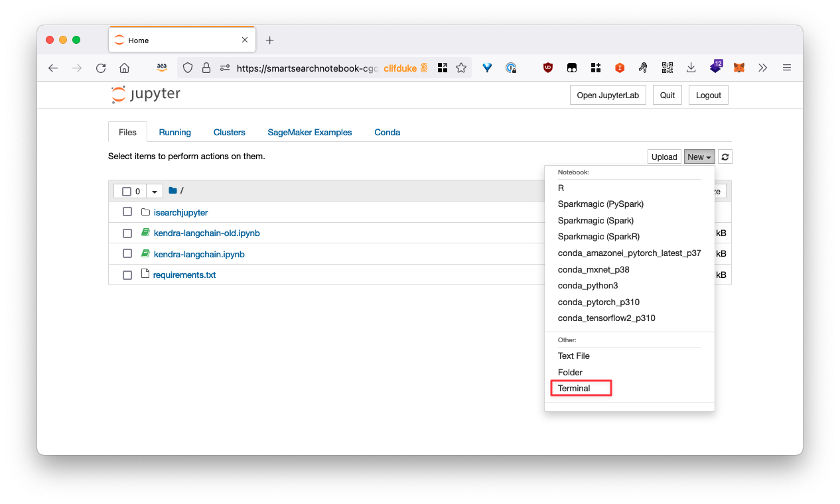Image resolution: width=840 pixels, height=504 pixels.
Task: Click the squares-plus extension icon
Action: [x=595, y=68]
